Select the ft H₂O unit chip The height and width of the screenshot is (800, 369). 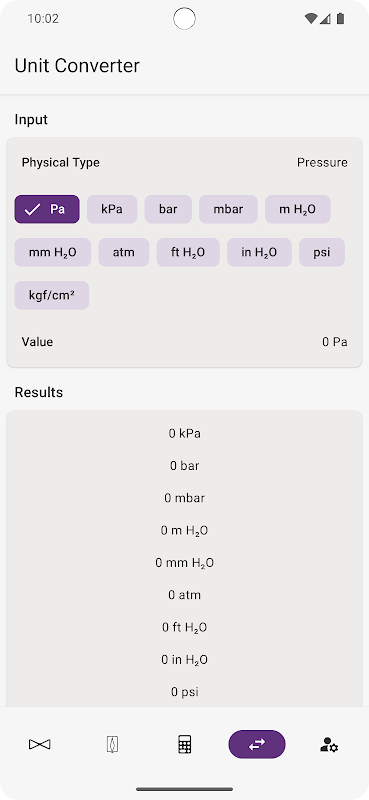(188, 252)
